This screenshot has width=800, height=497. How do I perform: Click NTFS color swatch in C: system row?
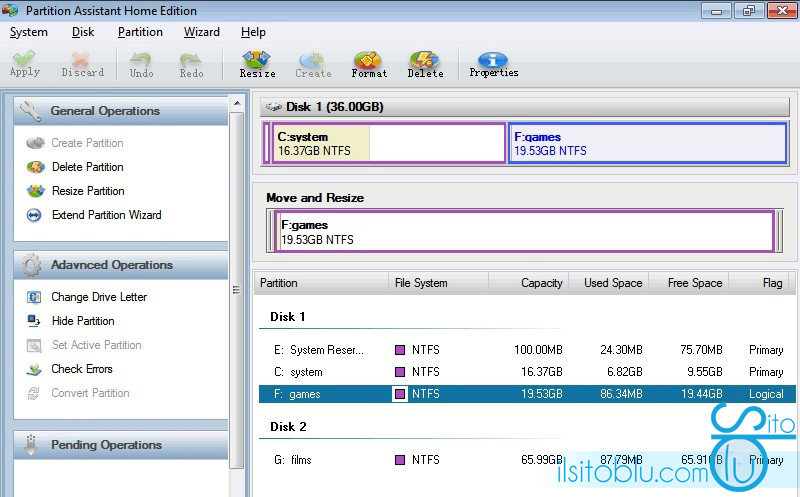(400, 372)
